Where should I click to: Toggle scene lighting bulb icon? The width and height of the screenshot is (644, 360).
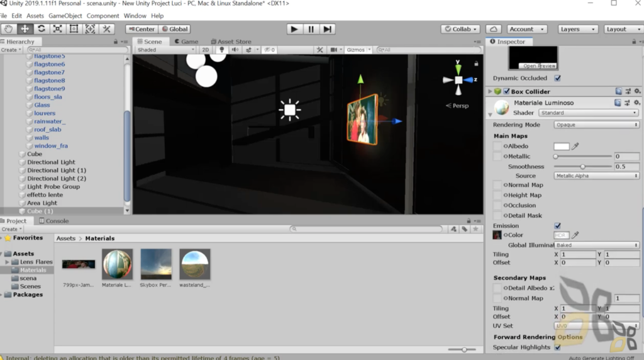[x=222, y=50]
